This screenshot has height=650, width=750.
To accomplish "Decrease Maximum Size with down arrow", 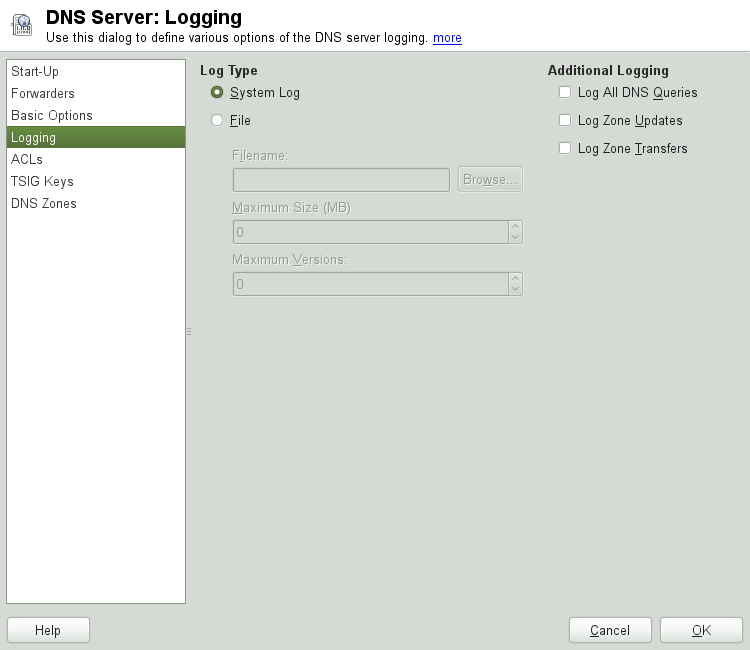I will point(515,237).
